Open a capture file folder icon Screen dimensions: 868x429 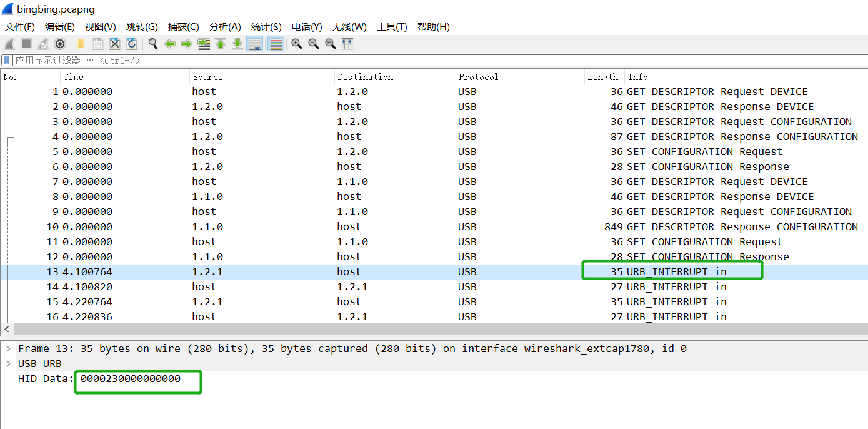pos(81,44)
